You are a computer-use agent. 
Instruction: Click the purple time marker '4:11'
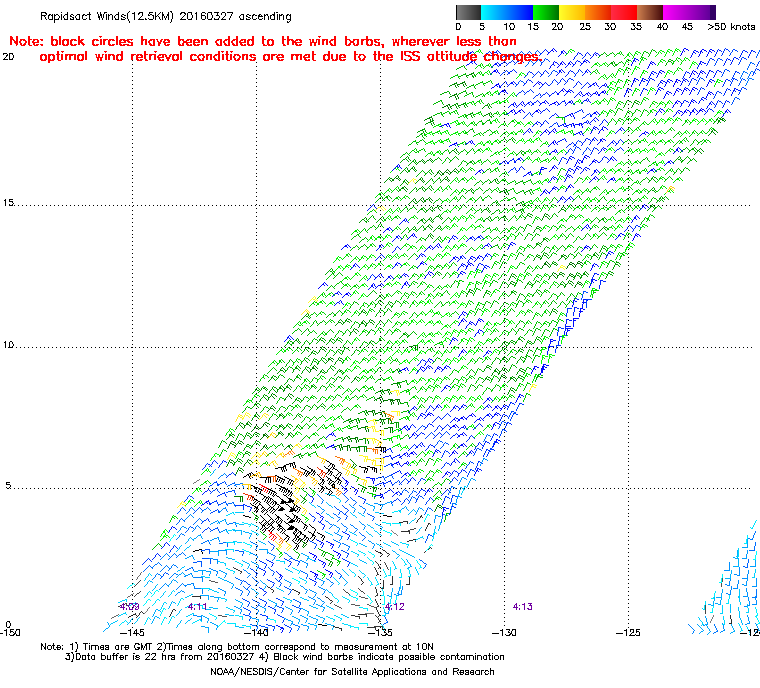click(x=198, y=607)
